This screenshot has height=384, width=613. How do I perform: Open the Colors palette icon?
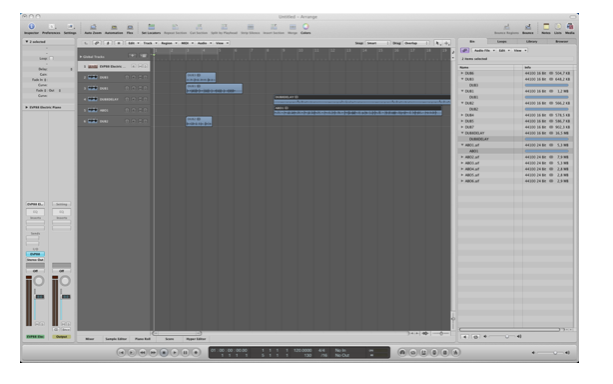tap(306, 28)
